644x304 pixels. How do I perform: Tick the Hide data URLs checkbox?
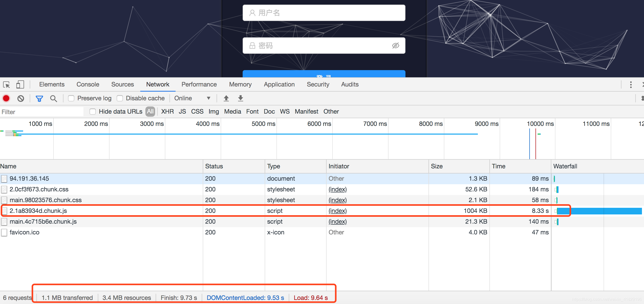[93, 112]
